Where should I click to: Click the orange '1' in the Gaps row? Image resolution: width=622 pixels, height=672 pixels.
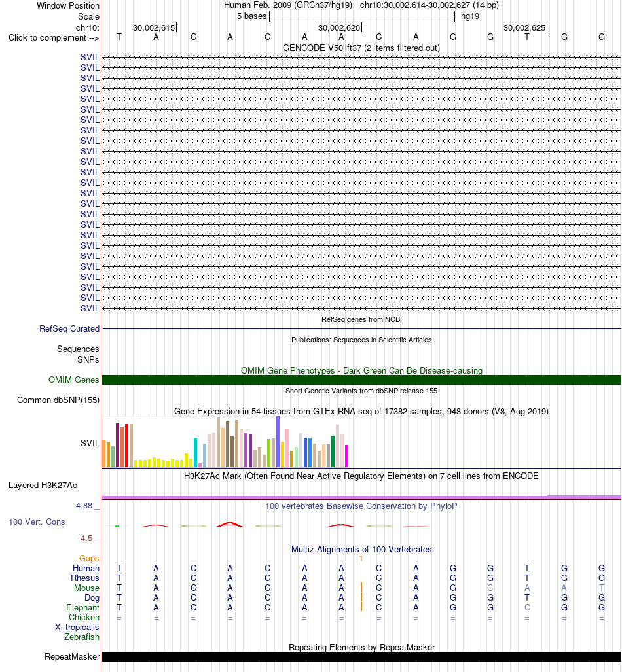coord(361,558)
